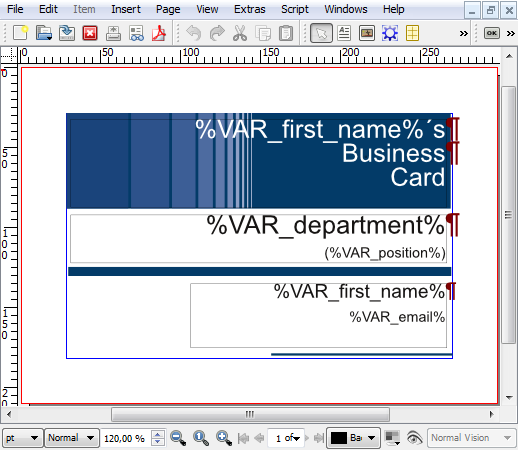Export as PDF using the PDF icon
This screenshot has height=450, width=518.
[x=159, y=33]
